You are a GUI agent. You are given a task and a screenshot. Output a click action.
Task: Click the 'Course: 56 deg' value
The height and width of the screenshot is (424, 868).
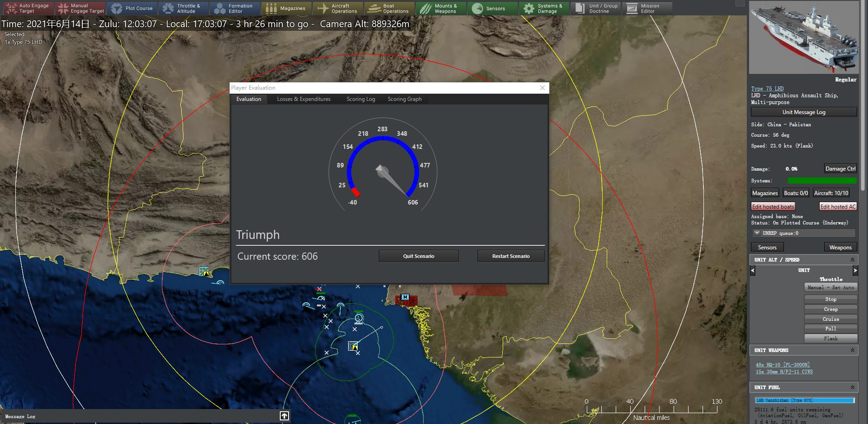click(x=770, y=135)
